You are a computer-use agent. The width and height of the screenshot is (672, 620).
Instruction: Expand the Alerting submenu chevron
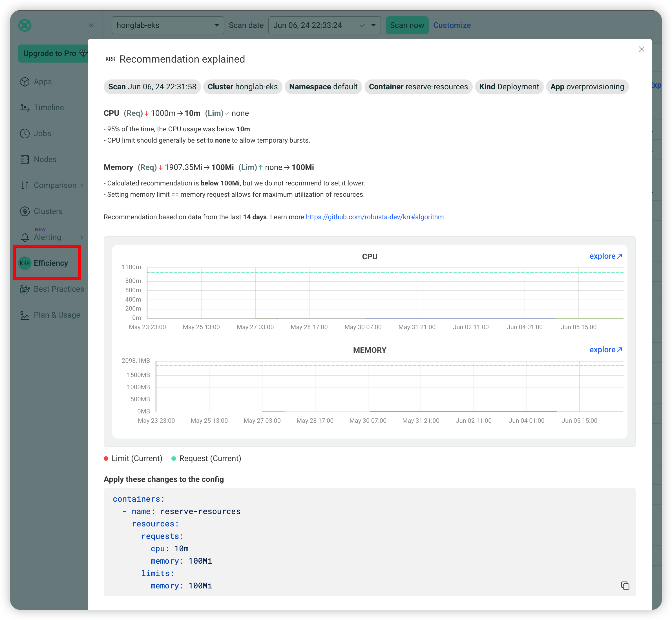coord(81,237)
